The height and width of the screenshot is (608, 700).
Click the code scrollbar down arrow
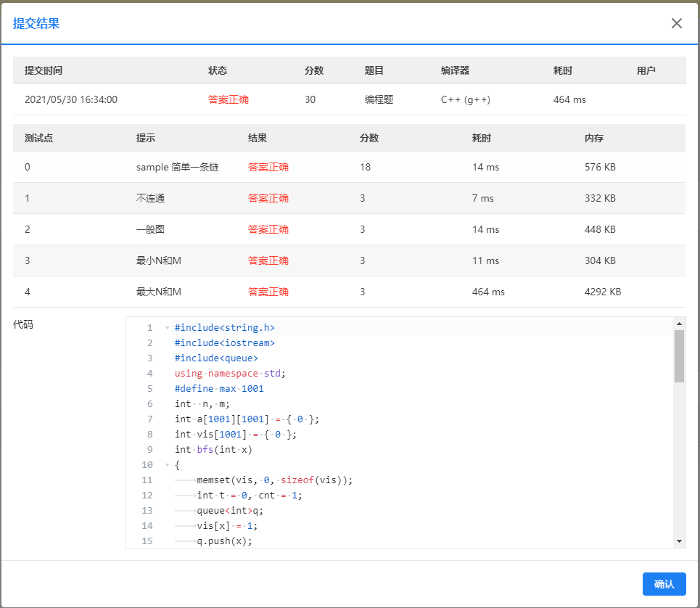(x=679, y=541)
